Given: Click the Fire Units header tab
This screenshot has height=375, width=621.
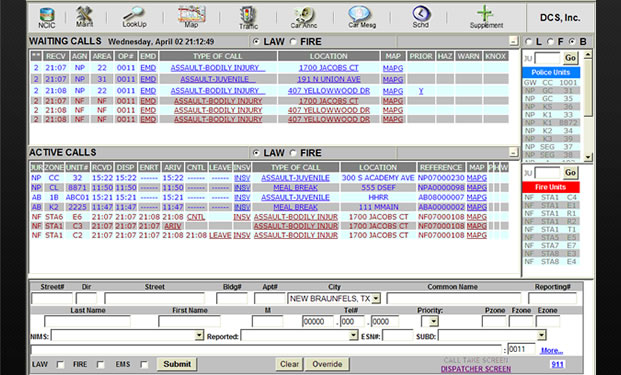Looking at the screenshot, I should coord(551,187).
